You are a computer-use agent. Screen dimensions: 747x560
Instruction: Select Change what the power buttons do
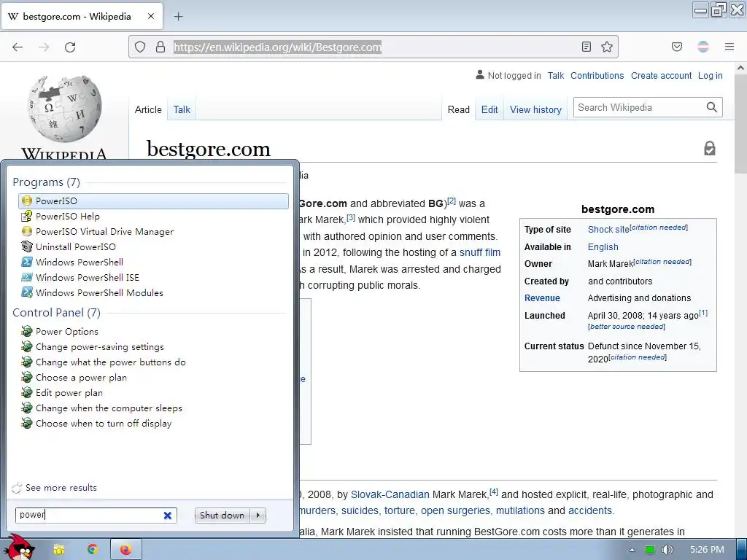[153, 362]
